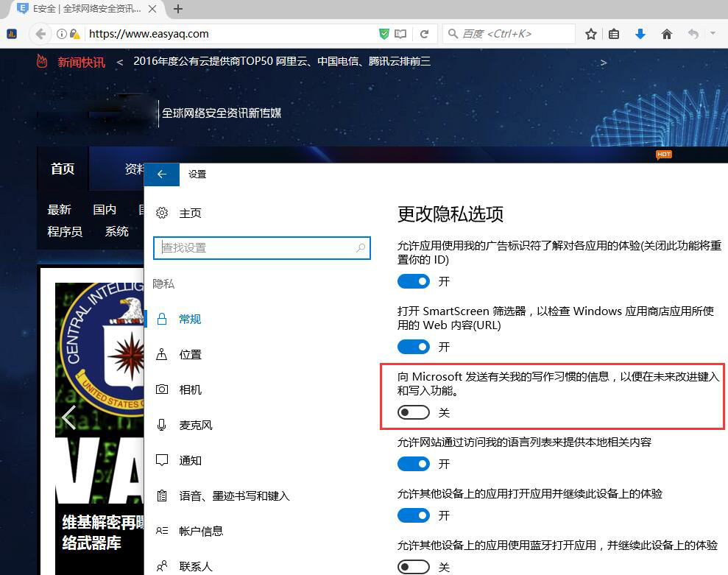Click the lock warning icon beside the address
The image size is (728, 575).
click(75, 34)
